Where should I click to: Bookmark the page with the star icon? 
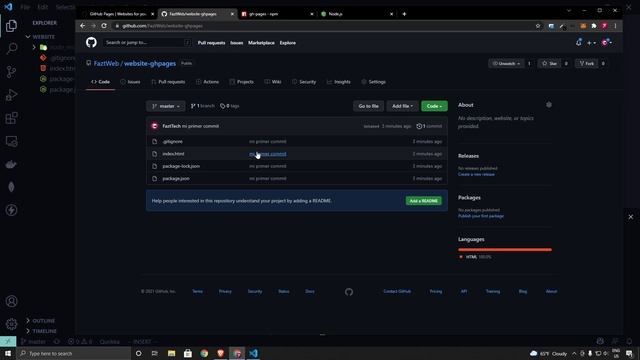point(538,26)
